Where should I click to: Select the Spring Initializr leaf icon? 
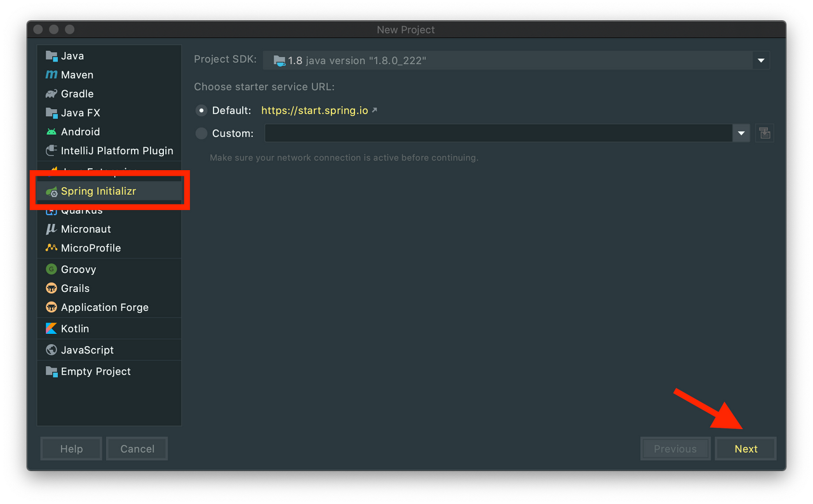[52, 192]
